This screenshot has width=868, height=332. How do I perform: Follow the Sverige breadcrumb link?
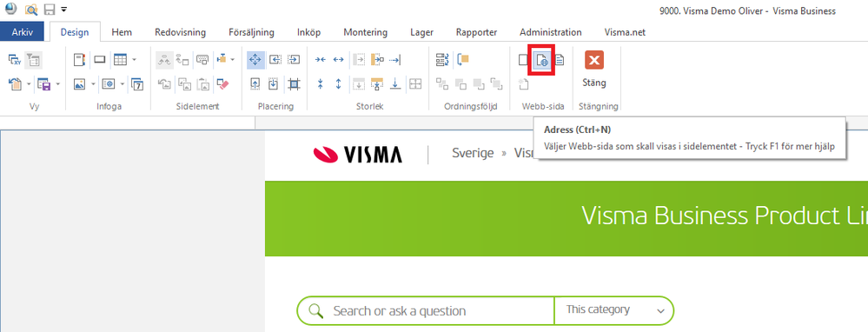(x=473, y=153)
